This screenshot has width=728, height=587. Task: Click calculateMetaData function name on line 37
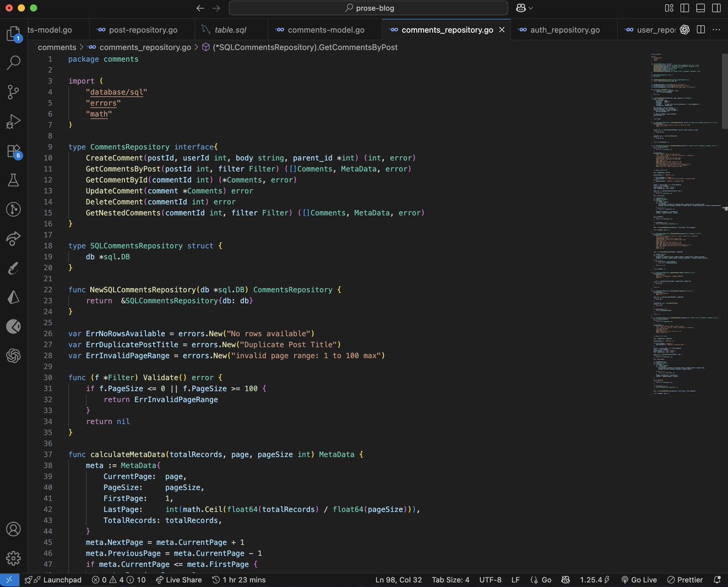click(x=128, y=454)
